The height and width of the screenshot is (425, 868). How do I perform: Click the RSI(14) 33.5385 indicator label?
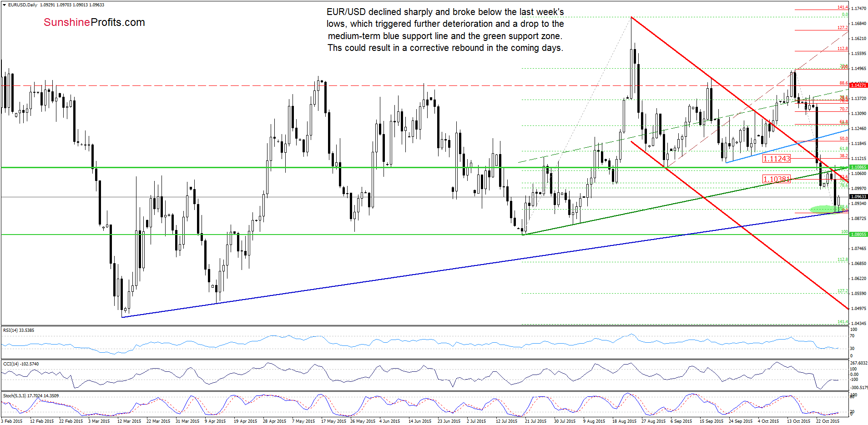point(19,330)
